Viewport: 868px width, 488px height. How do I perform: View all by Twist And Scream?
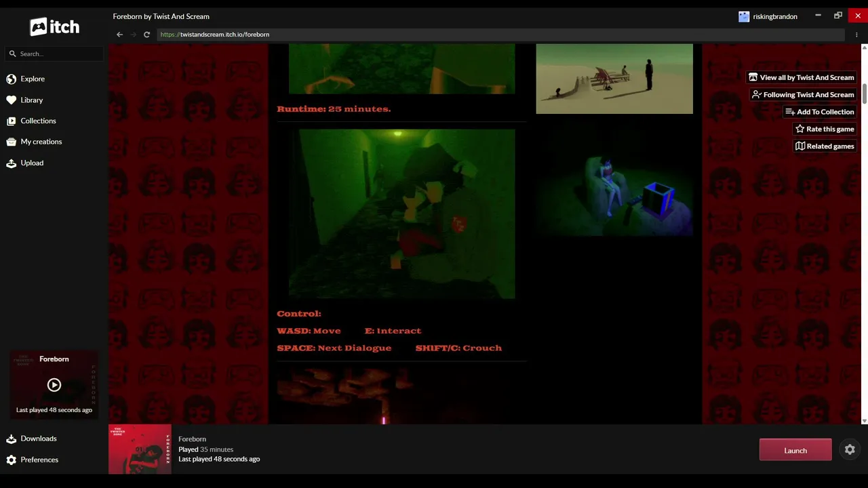click(x=801, y=77)
